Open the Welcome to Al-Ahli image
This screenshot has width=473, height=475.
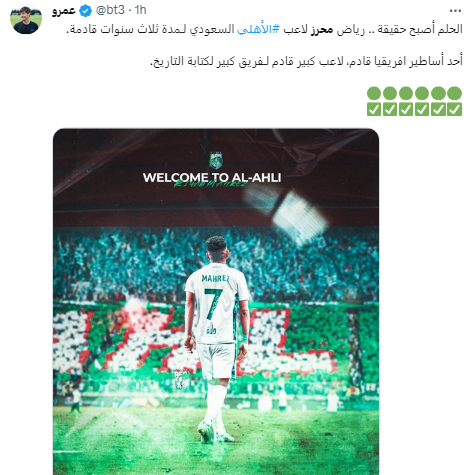click(216, 302)
